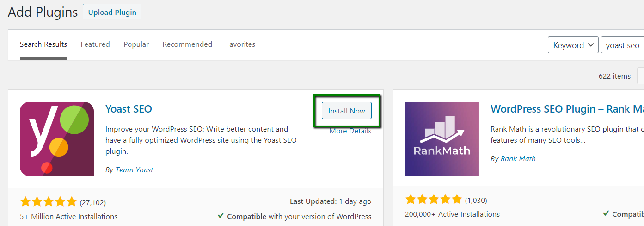Click the green compatibility checkmark for Yoast

coord(221,216)
